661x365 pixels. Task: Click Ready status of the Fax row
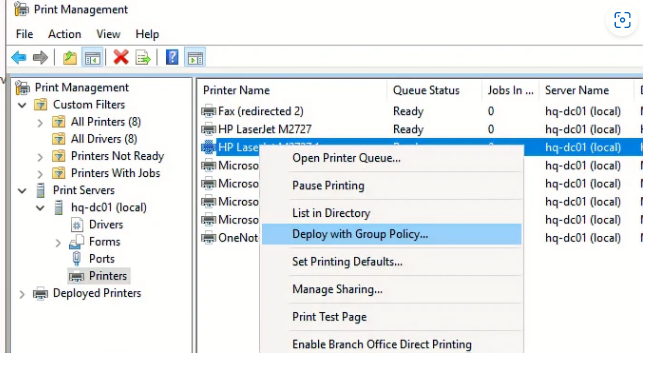408,111
